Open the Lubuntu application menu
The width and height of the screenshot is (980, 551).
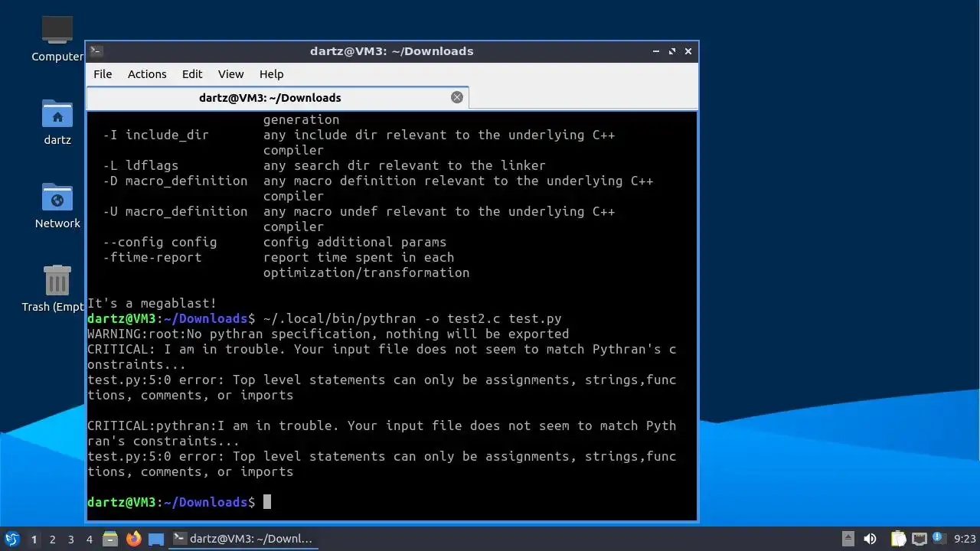pyautogui.click(x=11, y=539)
